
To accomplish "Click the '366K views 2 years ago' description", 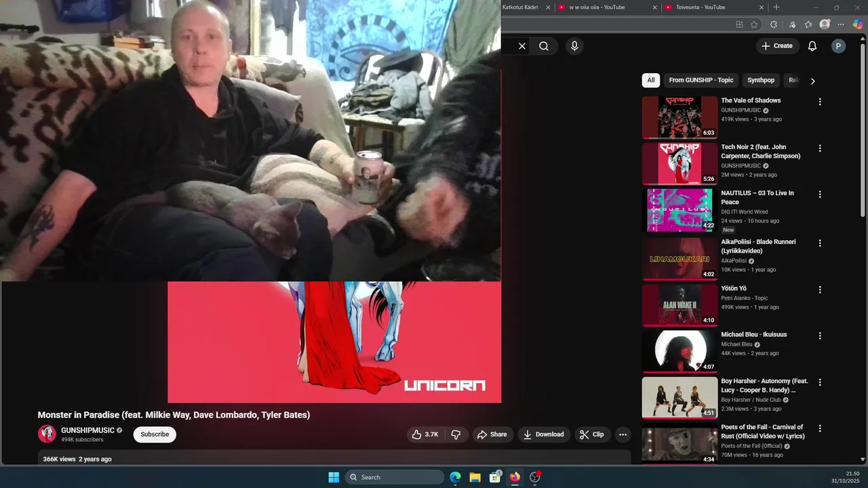I will (x=77, y=459).
